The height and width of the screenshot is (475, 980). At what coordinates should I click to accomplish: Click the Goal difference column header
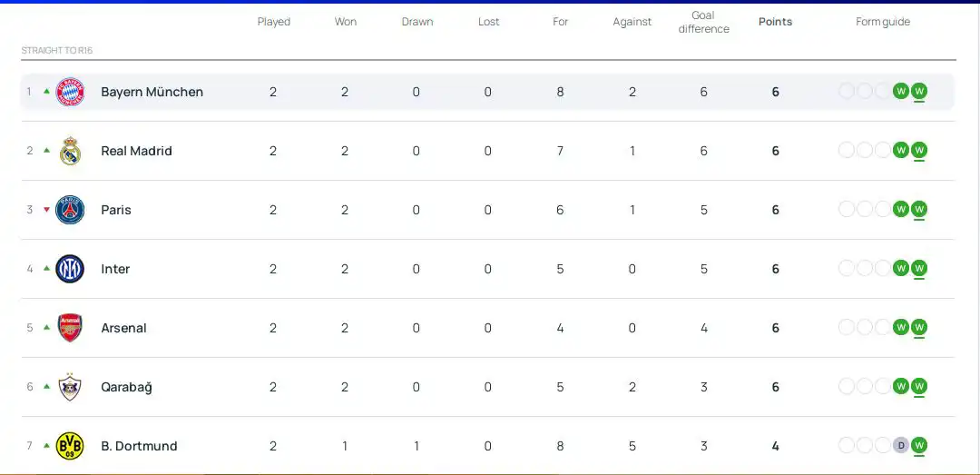click(703, 22)
